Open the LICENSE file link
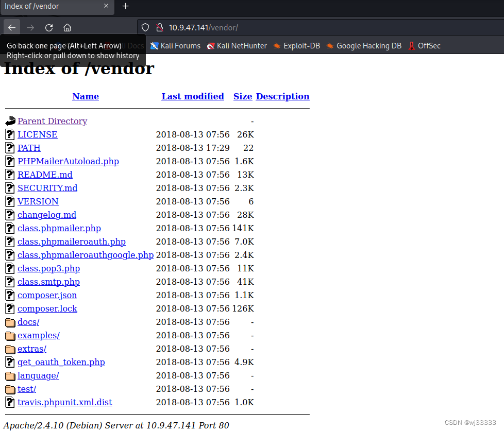 coord(38,134)
